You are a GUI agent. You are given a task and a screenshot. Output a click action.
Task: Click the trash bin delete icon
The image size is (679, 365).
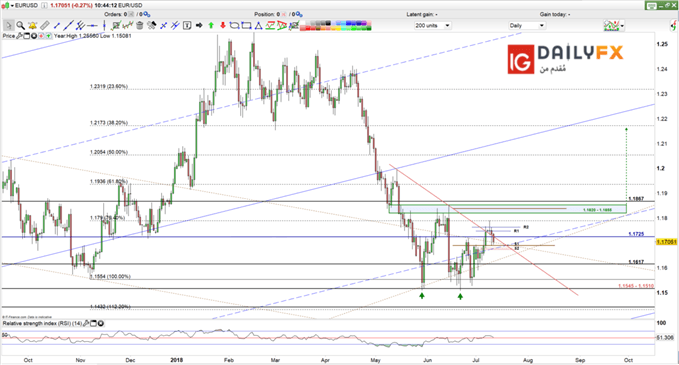tap(139, 26)
